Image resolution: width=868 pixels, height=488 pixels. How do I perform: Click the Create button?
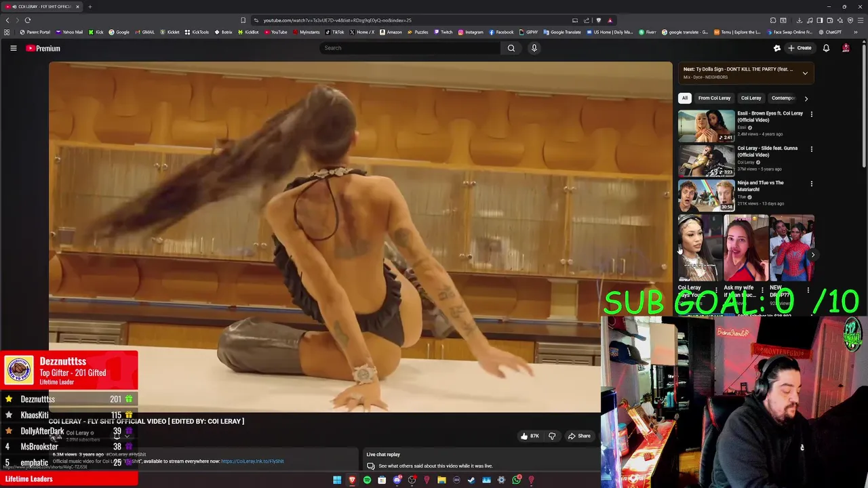pyautogui.click(x=800, y=48)
